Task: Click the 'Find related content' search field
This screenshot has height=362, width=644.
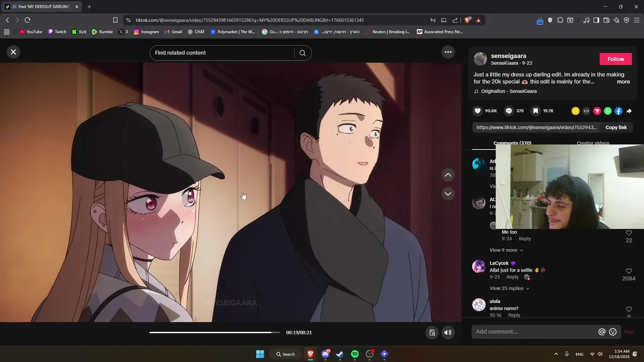Action: point(221,53)
